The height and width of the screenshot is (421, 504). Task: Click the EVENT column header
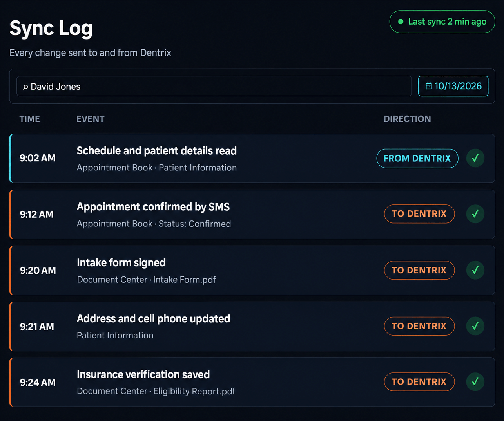[x=91, y=119]
